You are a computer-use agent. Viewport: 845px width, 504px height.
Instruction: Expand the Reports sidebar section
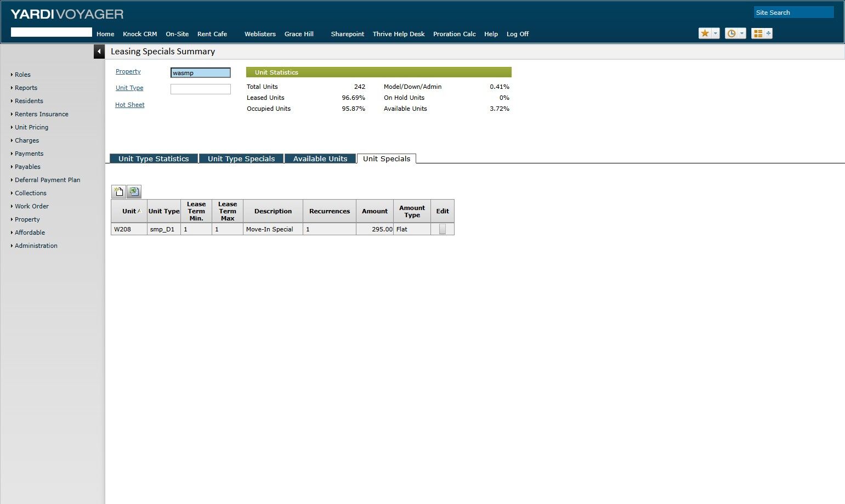click(x=26, y=88)
